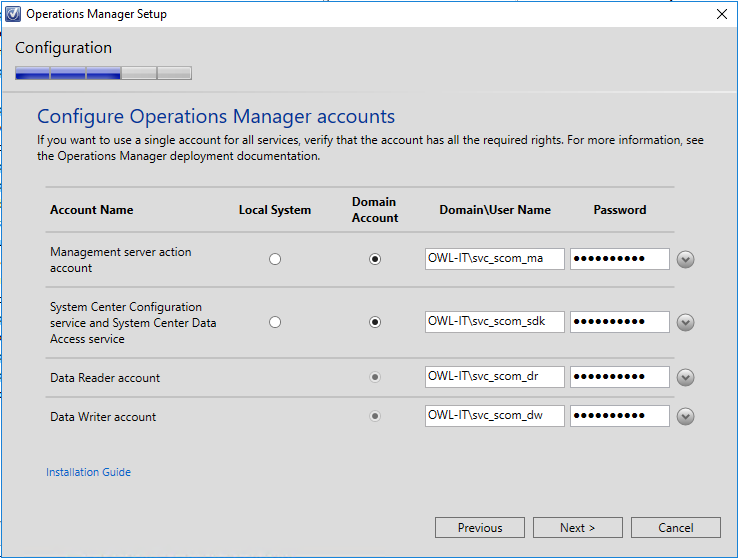The image size is (738, 558).
Task: Click the Account Name column header
Action: (x=92, y=210)
